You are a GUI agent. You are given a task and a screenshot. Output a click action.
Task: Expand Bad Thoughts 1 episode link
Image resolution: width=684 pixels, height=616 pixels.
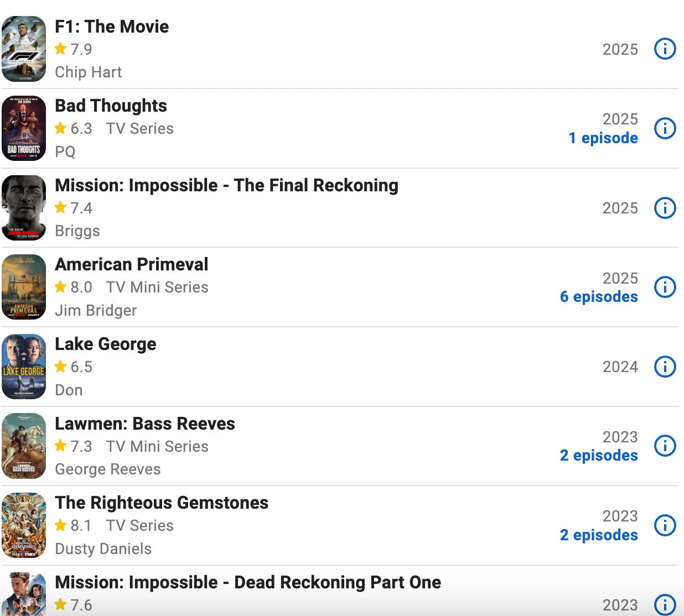click(603, 138)
